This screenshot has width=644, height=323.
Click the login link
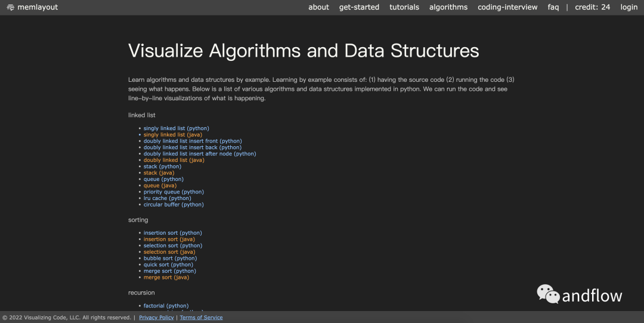(x=628, y=7)
